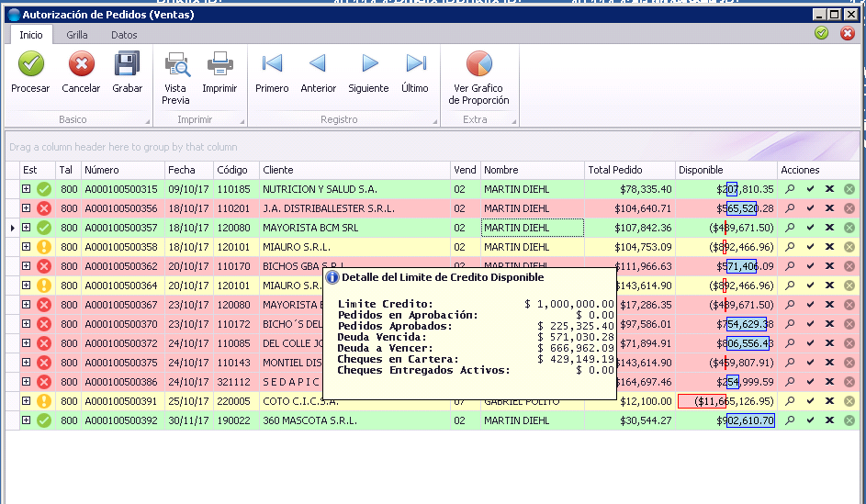
Task: Switch to the Datos tab
Action: [x=124, y=35]
